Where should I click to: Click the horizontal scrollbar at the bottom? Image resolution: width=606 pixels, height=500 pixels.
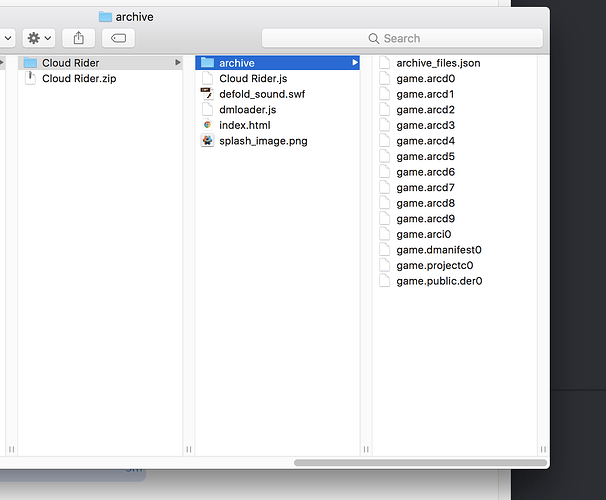[x=420, y=462]
